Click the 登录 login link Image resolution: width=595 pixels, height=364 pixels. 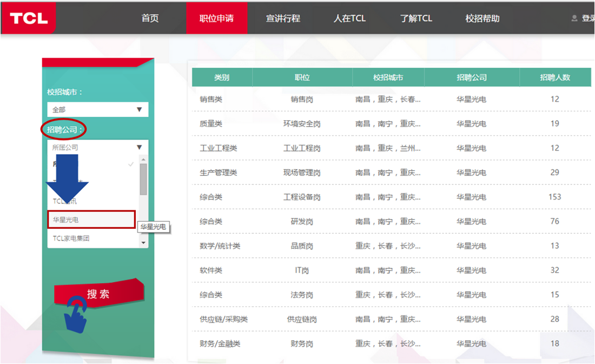(x=588, y=18)
